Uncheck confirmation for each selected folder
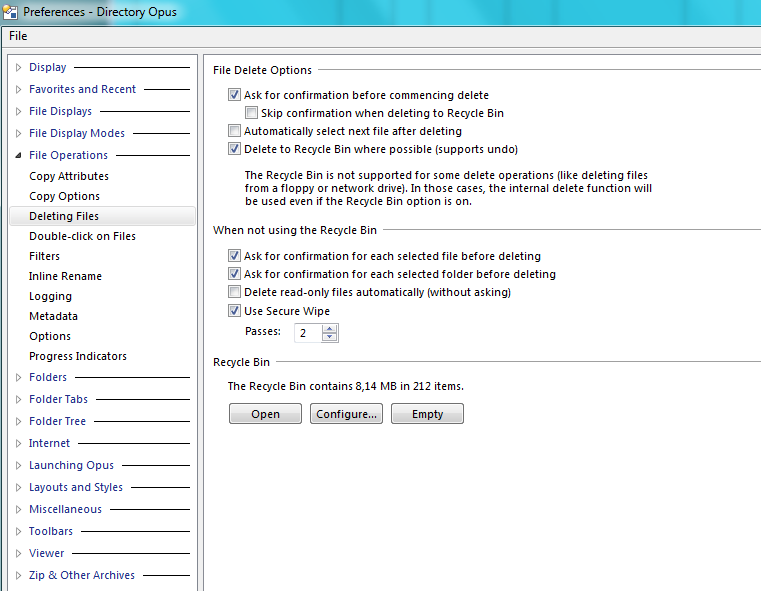Viewport: 761px width, 591px height. pos(234,274)
